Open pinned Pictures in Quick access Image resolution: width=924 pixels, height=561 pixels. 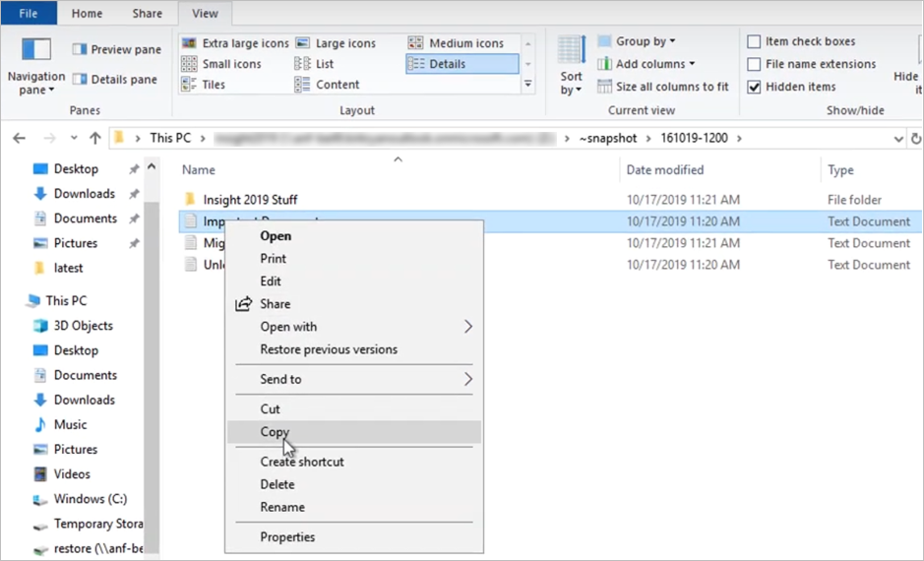pos(76,243)
